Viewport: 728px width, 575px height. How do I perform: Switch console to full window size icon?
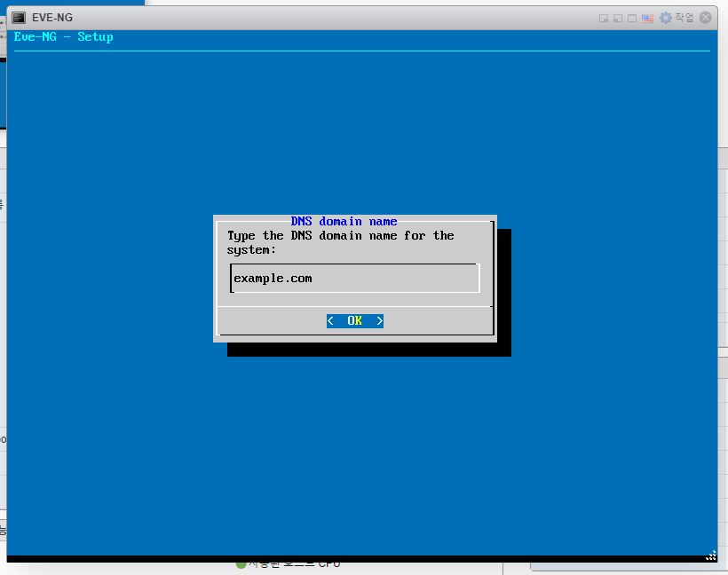(632, 18)
